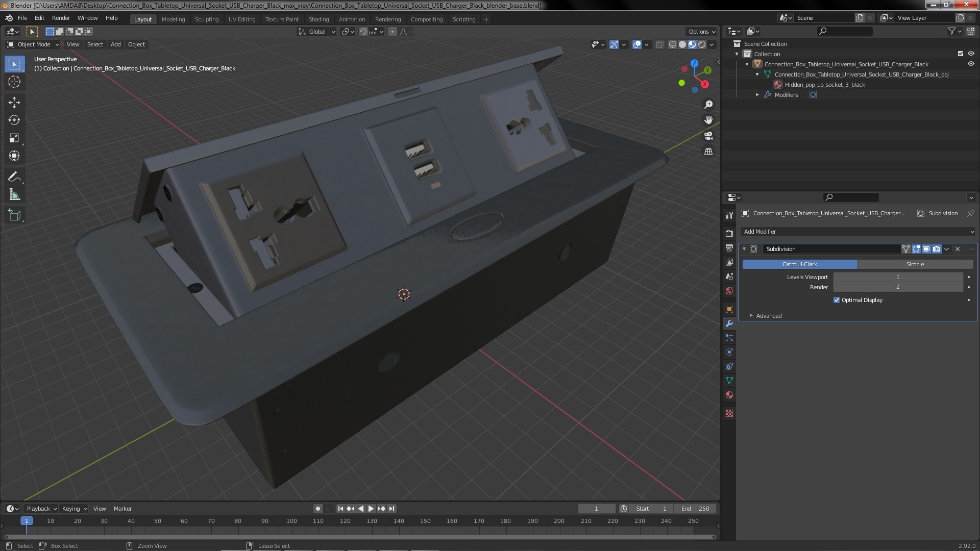Select the Add Cube tool
Image resolution: width=980 pixels, height=551 pixels.
click(14, 215)
